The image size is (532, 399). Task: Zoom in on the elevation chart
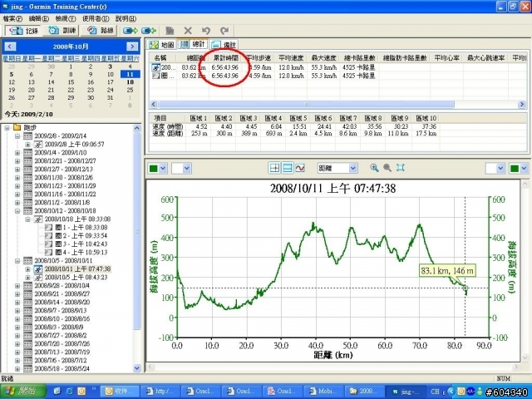click(374, 168)
